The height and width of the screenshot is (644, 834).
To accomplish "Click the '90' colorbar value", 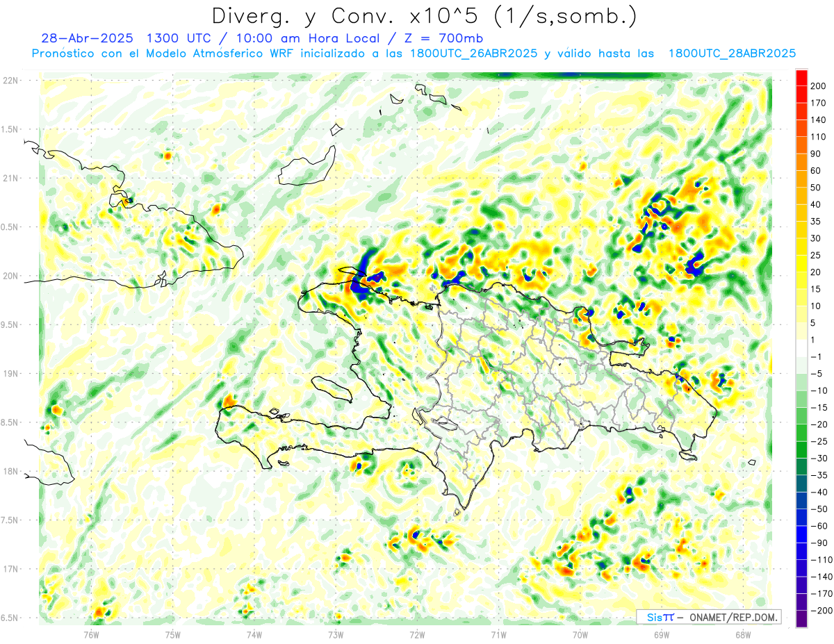I will point(815,153).
